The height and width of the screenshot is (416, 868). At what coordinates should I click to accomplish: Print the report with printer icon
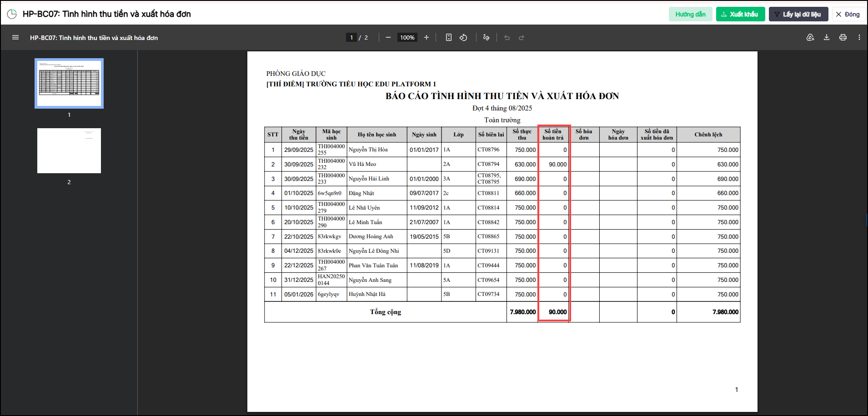click(x=843, y=37)
